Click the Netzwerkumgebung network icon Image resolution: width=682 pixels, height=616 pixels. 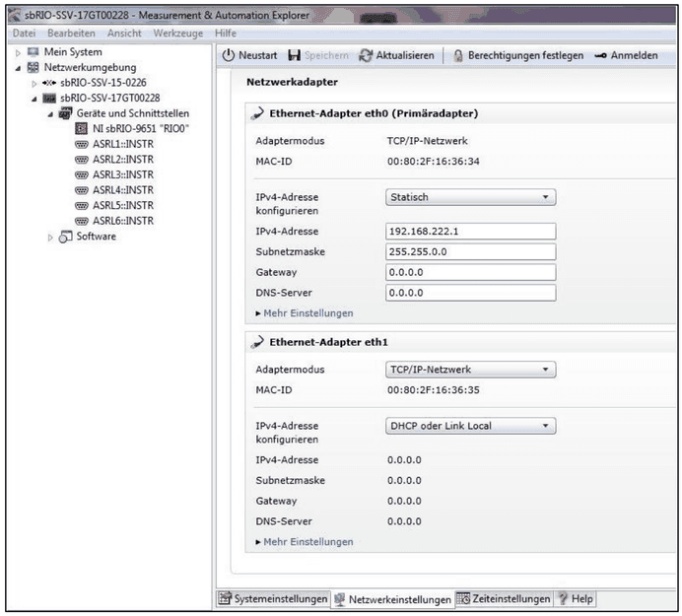pyautogui.click(x=34, y=67)
